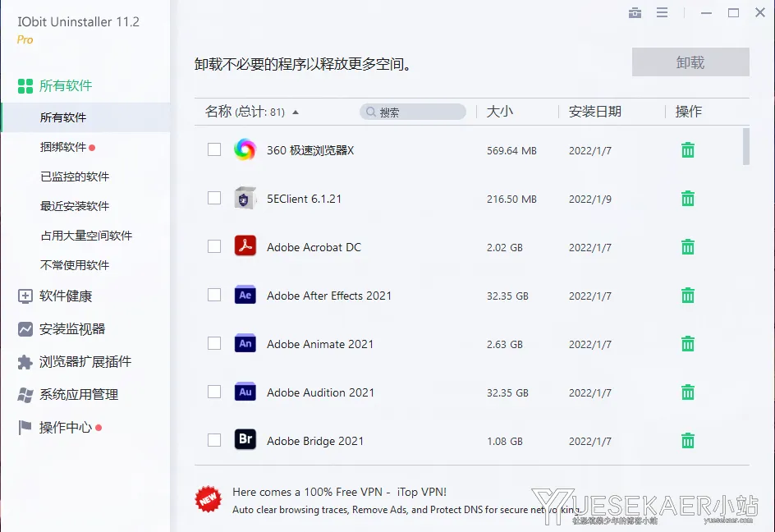The width and height of the screenshot is (775, 532).
Task: Click trash icon for 5EClient 6.1.21
Action: click(687, 198)
